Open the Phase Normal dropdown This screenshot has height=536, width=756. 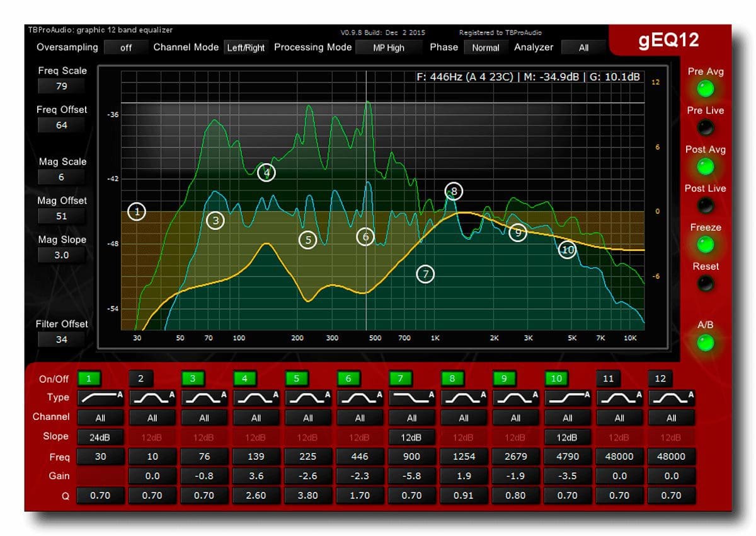point(486,47)
